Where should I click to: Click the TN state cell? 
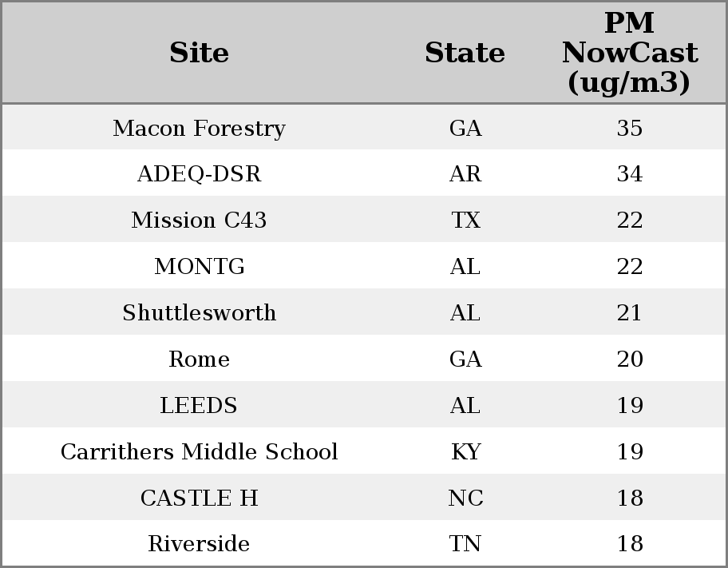(x=465, y=543)
